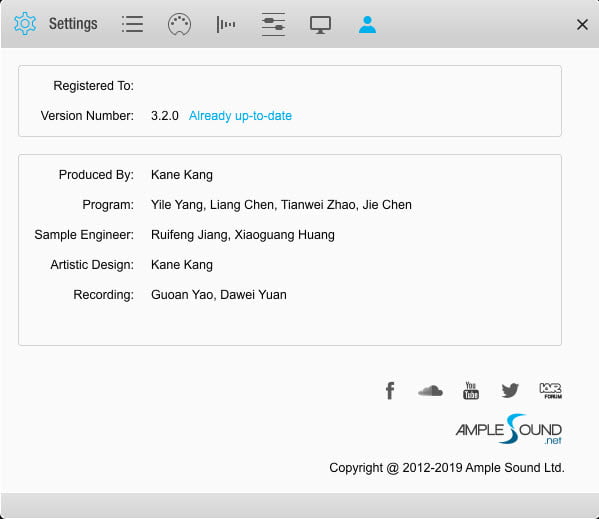The height and width of the screenshot is (519, 599).
Task: Open the Facebook page icon
Action: 390,391
